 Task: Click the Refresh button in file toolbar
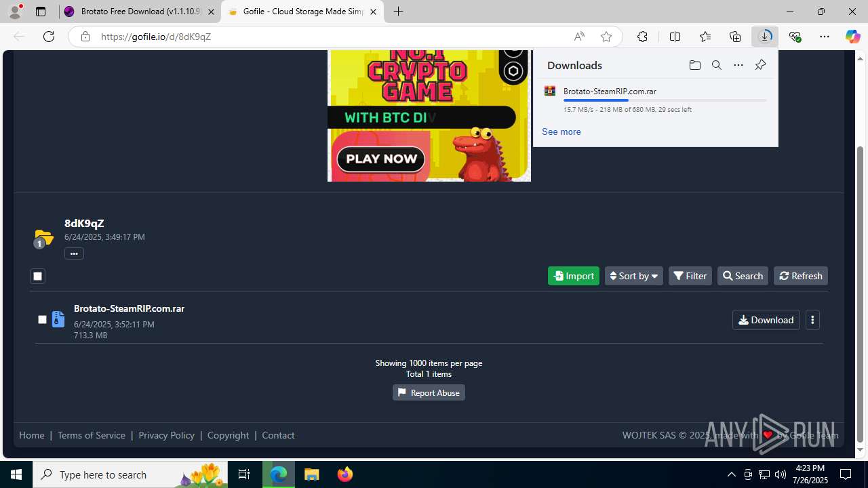click(x=801, y=276)
